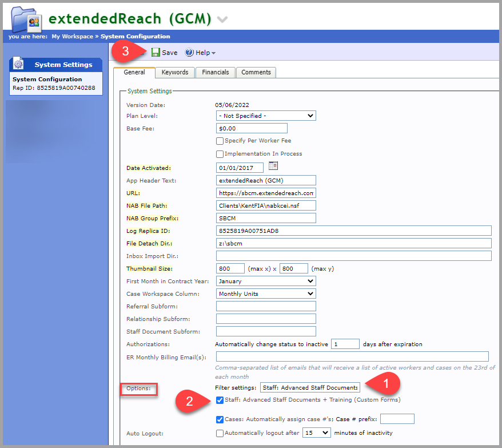Click the Base Fee input field

(252, 128)
